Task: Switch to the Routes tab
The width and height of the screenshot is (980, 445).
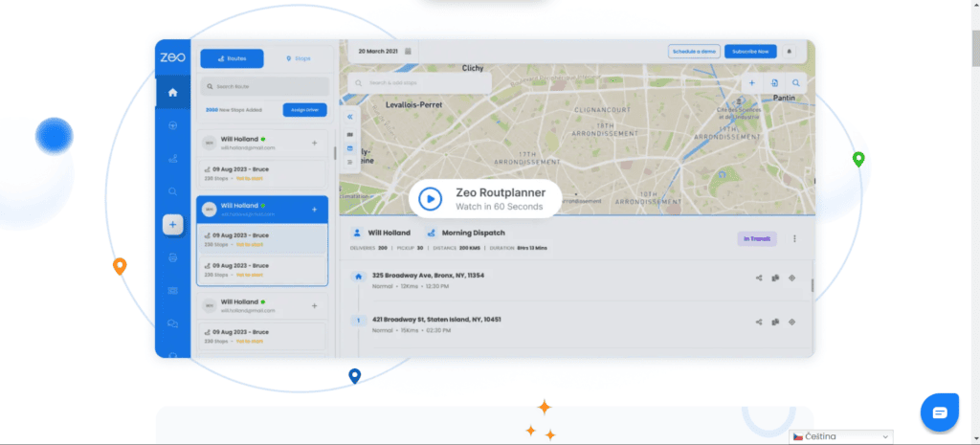Action: [232, 58]
